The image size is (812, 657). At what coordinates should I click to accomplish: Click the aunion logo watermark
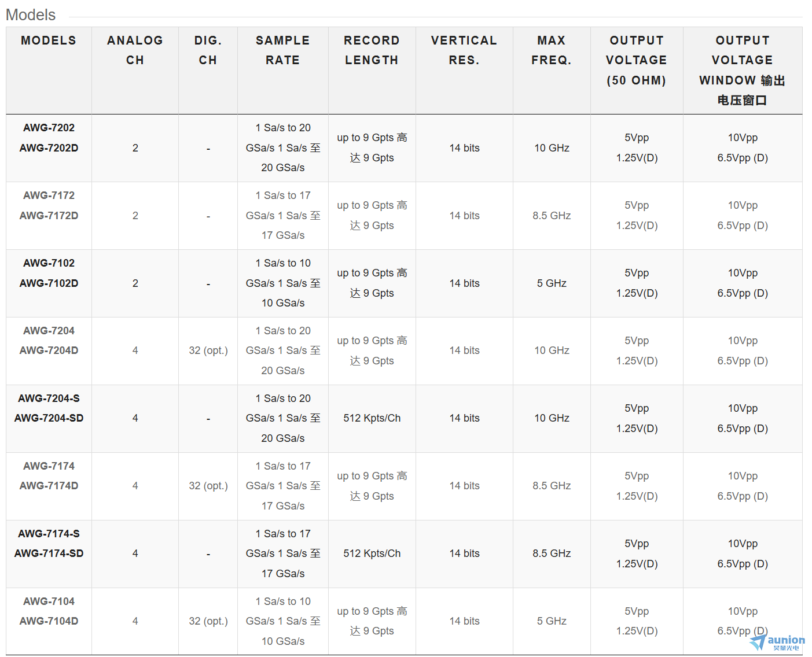click(777, 642)
